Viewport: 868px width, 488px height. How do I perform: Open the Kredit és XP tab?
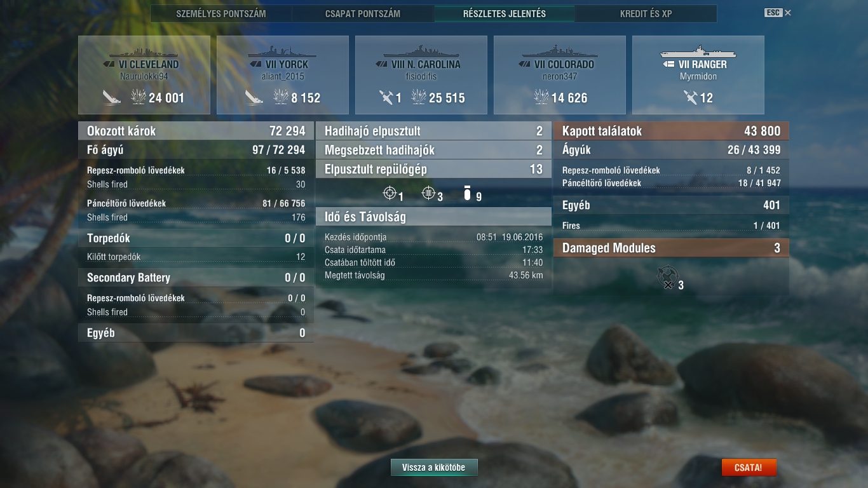click(x=646, y=13)
